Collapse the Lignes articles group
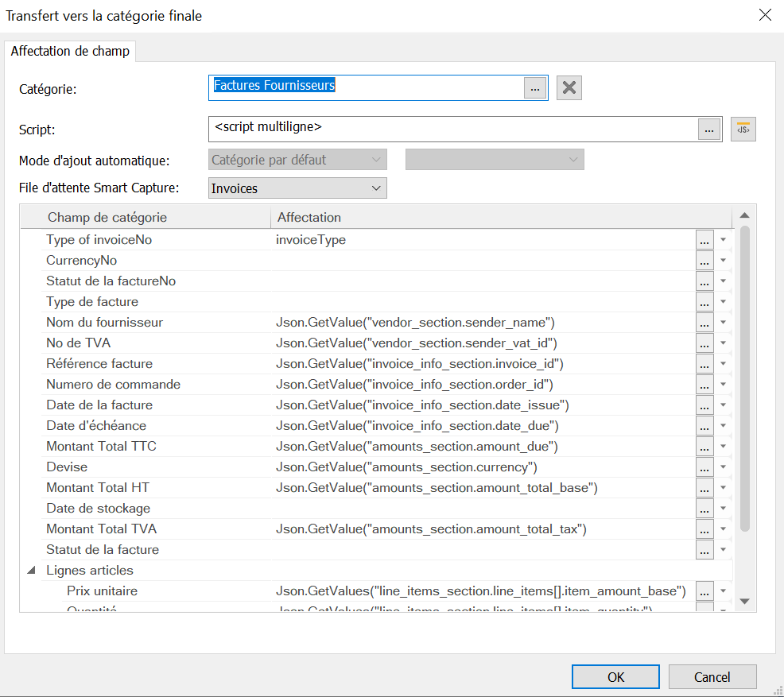 click(x=32, y=571)
